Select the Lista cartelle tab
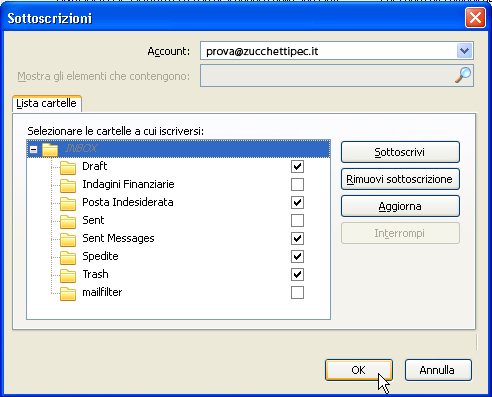The image size is (492, 397). click(47, 103)
